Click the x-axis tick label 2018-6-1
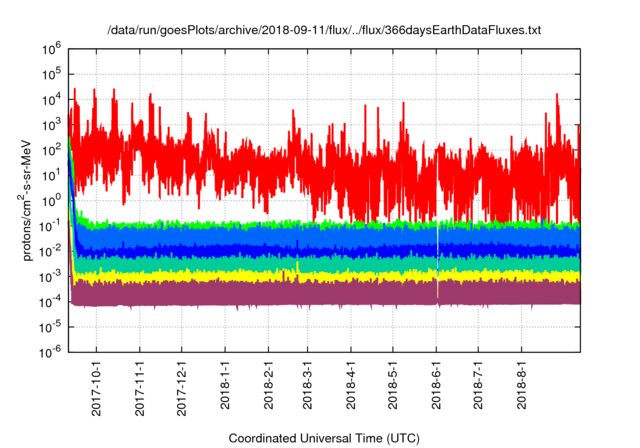The image size is (640, 448). [436, 384]
